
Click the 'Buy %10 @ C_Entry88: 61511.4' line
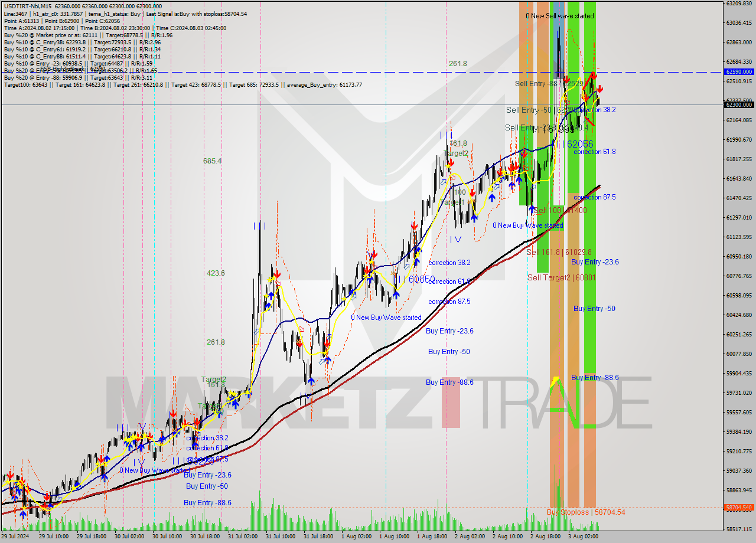point(82,56)
